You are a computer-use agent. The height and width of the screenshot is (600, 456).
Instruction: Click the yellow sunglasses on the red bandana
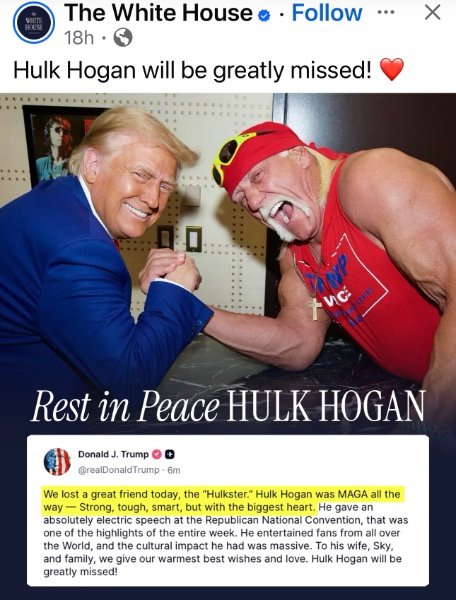pos(231,156)
